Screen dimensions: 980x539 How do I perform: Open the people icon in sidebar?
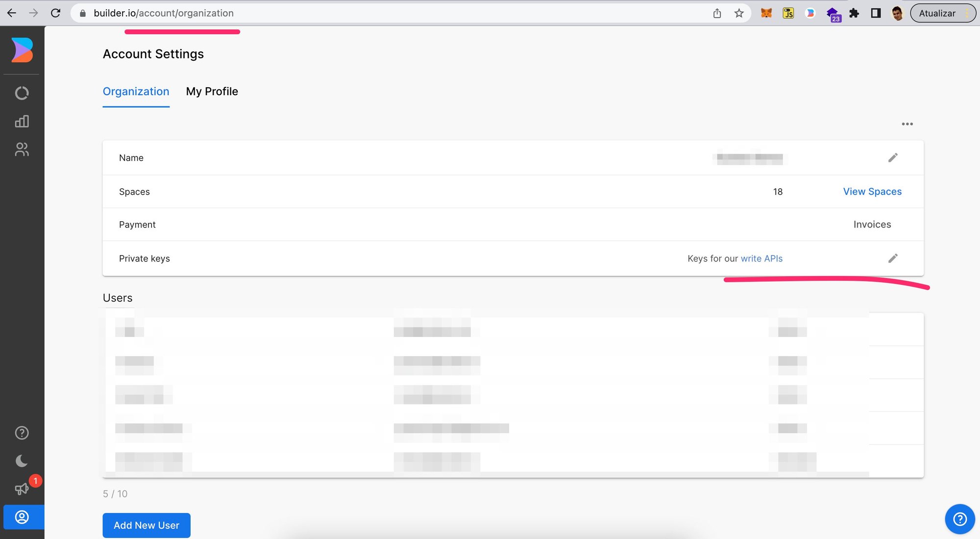22,149
